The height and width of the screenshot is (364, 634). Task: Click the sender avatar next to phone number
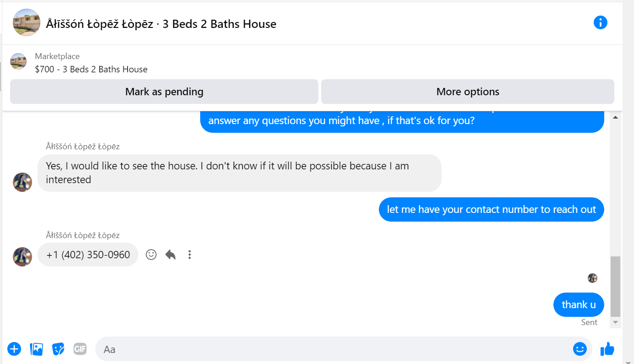[22, 257]
